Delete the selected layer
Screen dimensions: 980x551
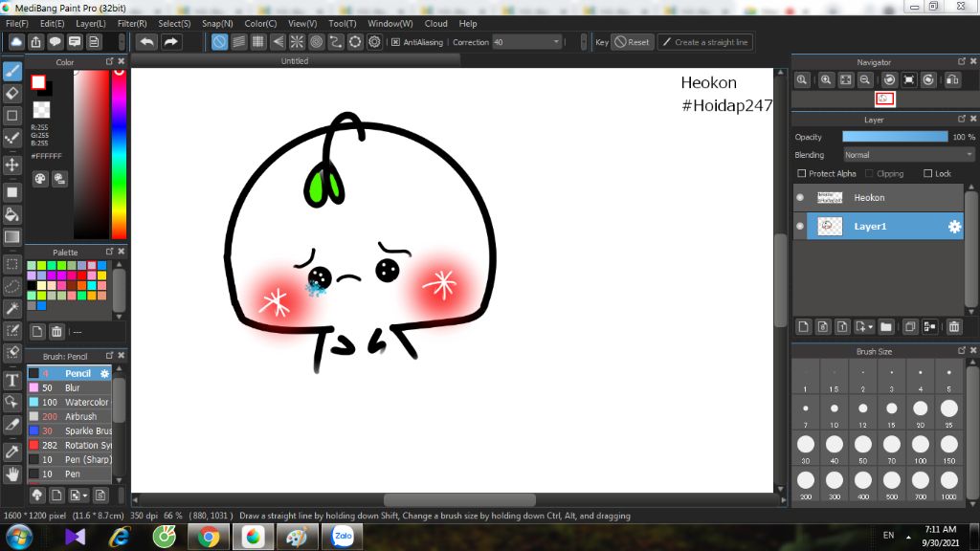954,327
